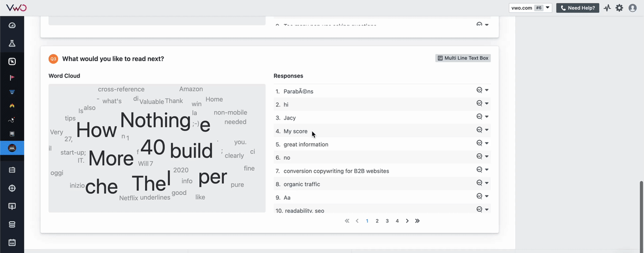Expand dropdown arrow for response Aa
The width and height of the screenshot is (644, 253).
coord(487,196)
